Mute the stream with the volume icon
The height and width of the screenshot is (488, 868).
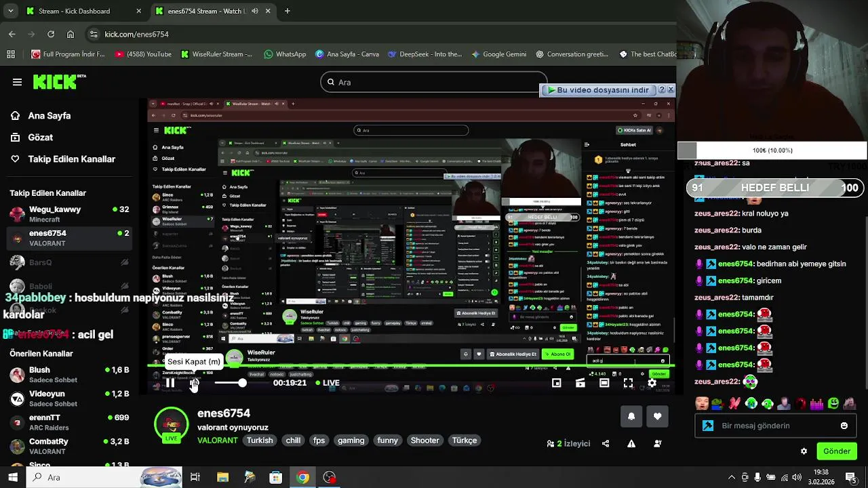tap(194, 384)
